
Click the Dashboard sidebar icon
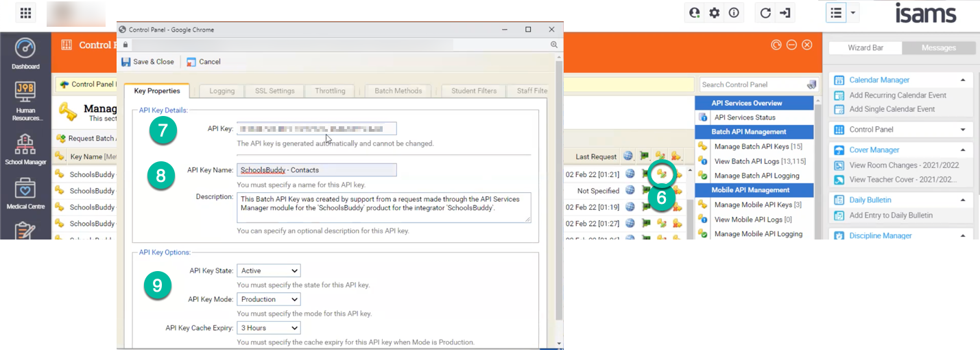(x=25, y=54)
